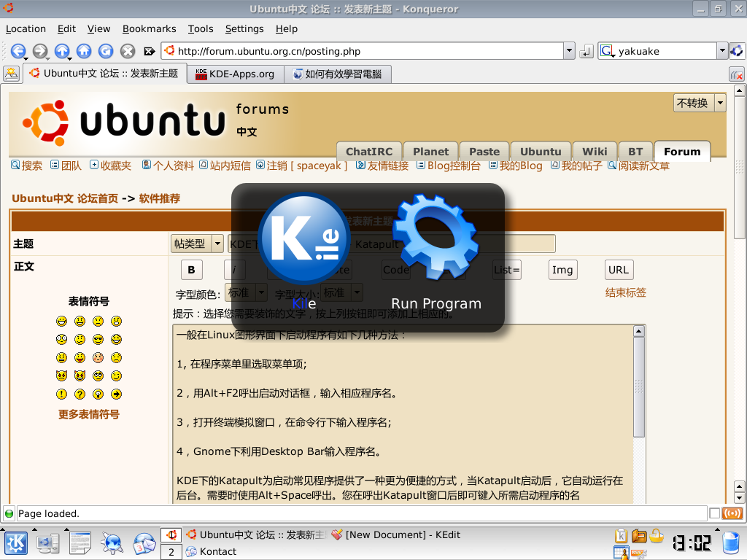
Task: Open the font size 标准 dropdown
Action: pos(341,292)
